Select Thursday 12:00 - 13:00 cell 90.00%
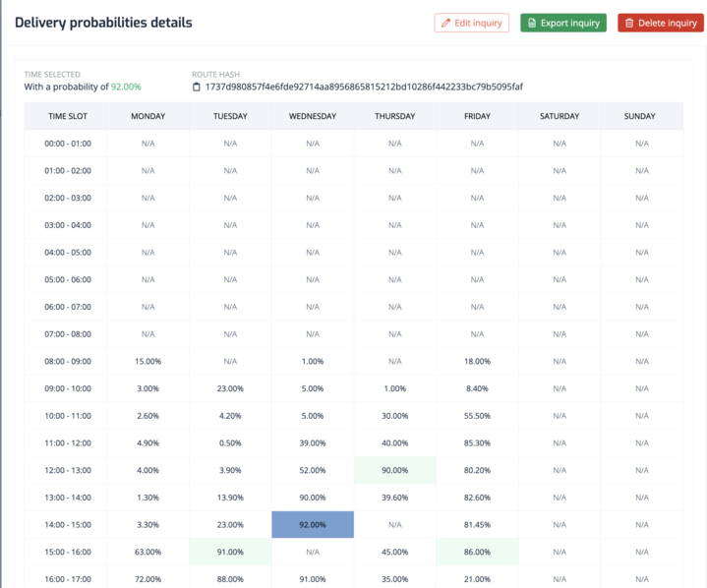The width and height of the screenshot is (707, 588). [x=395, y=470]
